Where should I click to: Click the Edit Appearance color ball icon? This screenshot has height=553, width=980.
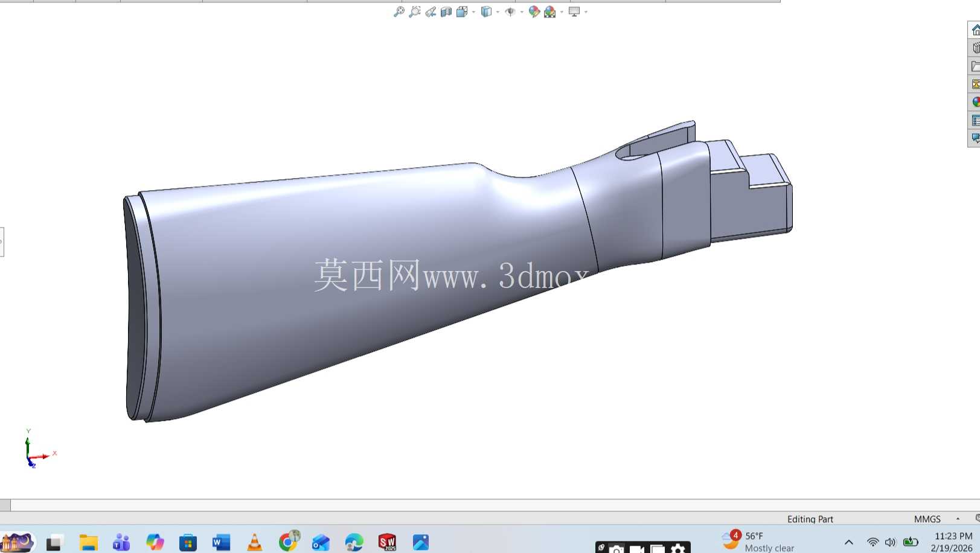click(534, 11)
